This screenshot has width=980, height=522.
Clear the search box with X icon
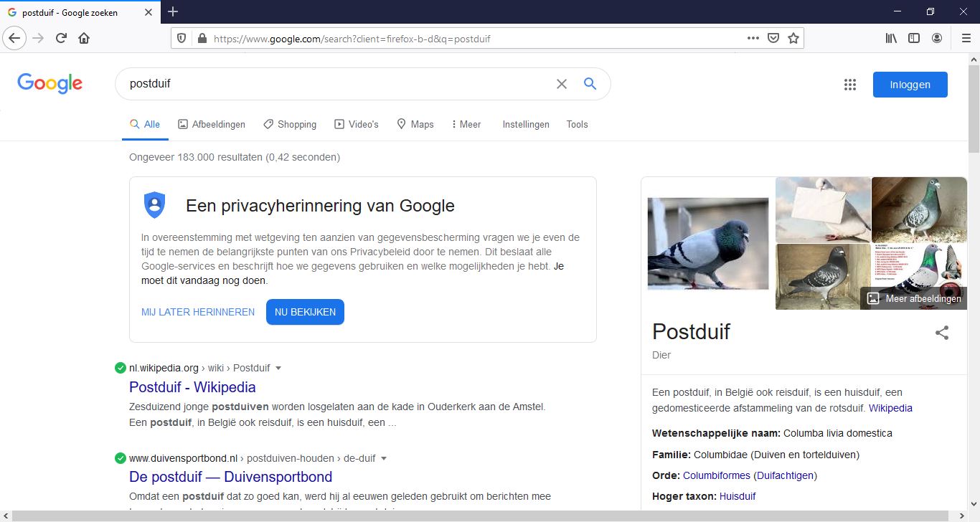click(x=561, y=84)
